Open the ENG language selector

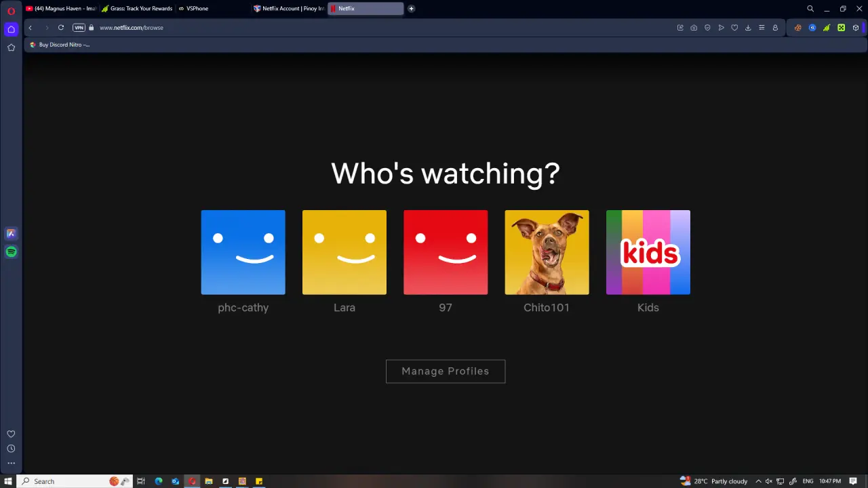808,481
